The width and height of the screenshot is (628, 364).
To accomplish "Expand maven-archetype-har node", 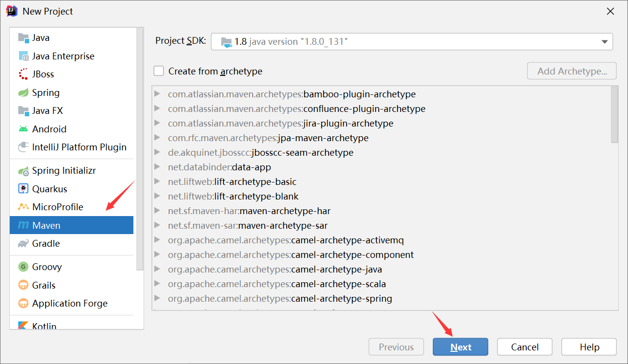I will pyautogui.click(x=157, y=211).
